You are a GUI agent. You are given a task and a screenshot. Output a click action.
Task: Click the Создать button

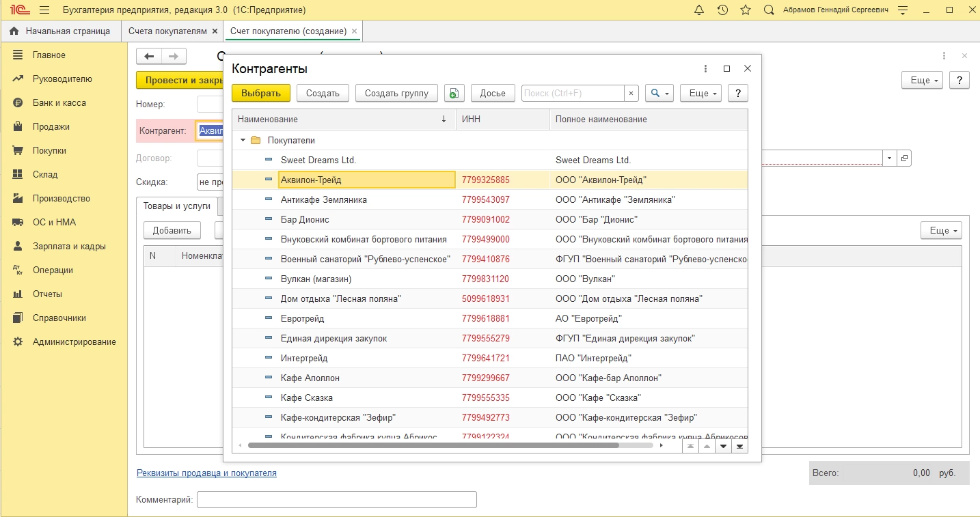(323, 93)
